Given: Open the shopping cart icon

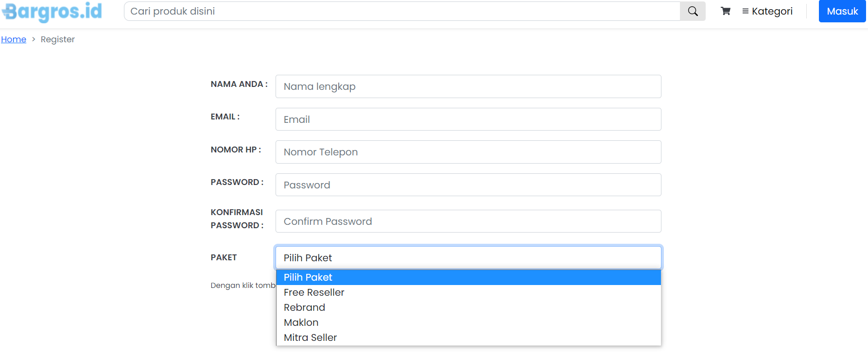Looking at the screenshot, I should [726, 11].
